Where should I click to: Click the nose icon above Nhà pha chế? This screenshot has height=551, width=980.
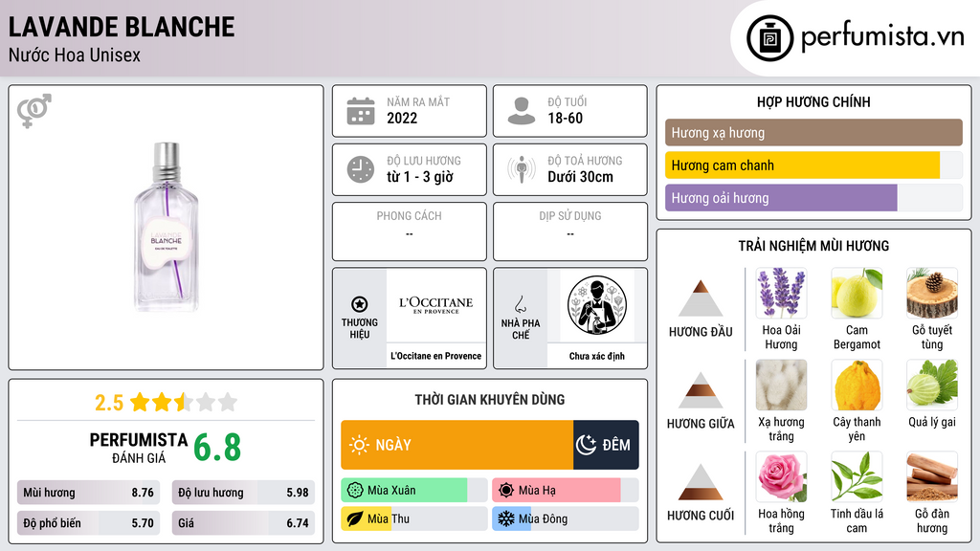[520, 304]
